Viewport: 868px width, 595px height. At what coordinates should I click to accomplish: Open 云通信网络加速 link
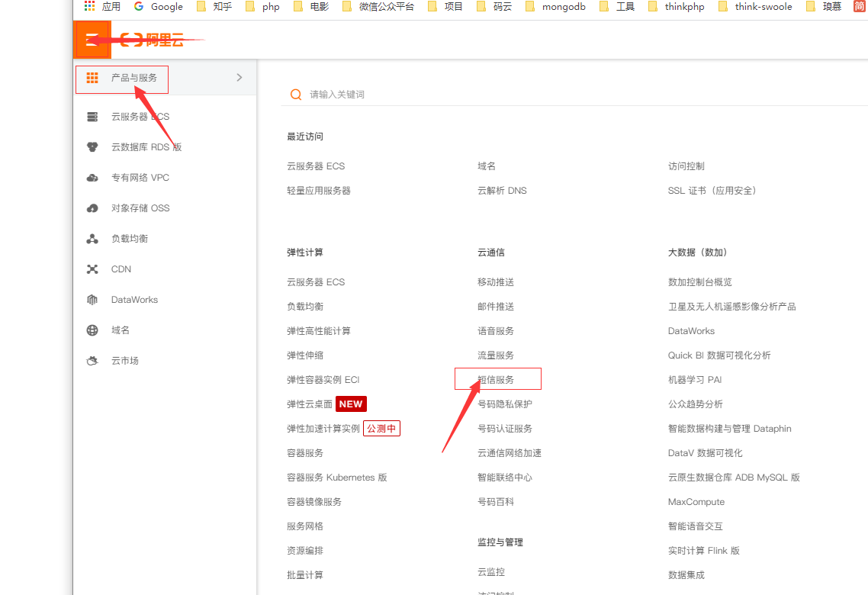510,453
